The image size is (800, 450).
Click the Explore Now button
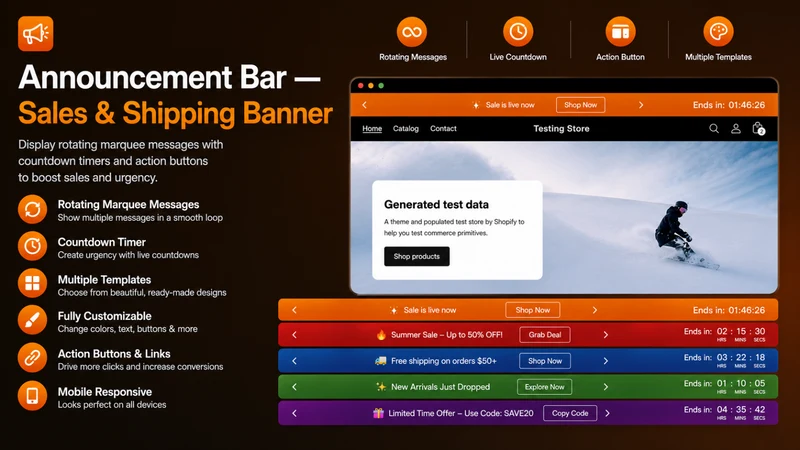tap(544, 387)
